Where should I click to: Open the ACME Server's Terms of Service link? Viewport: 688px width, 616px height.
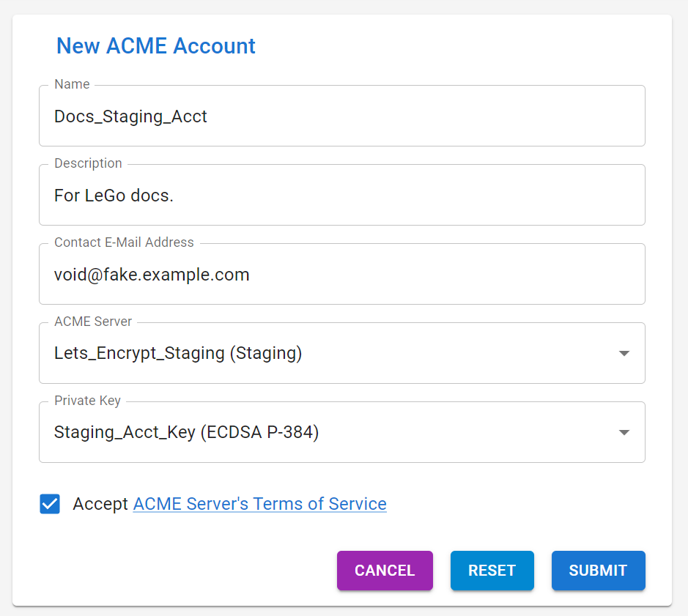(259, 504)
